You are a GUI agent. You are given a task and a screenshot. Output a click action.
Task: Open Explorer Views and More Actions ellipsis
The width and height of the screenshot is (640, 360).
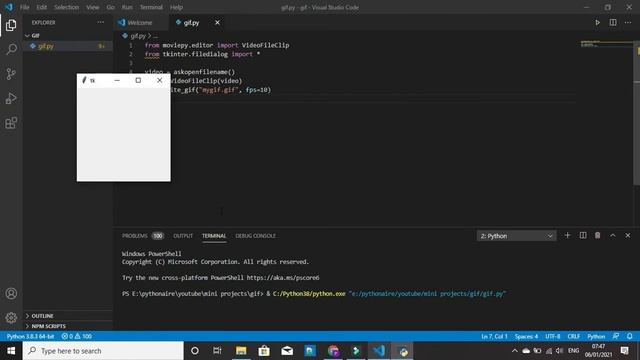(100, 22)
